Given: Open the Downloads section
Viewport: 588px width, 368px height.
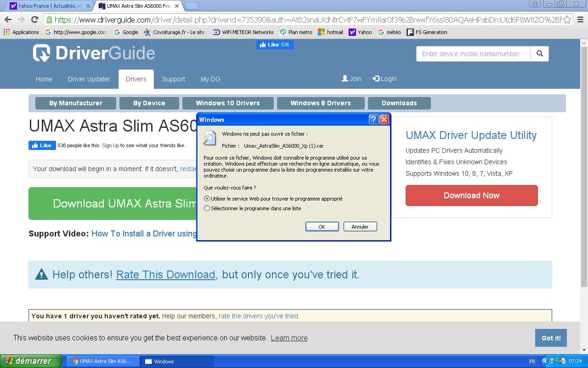Looking at the screenshot, I should (399, 103).
